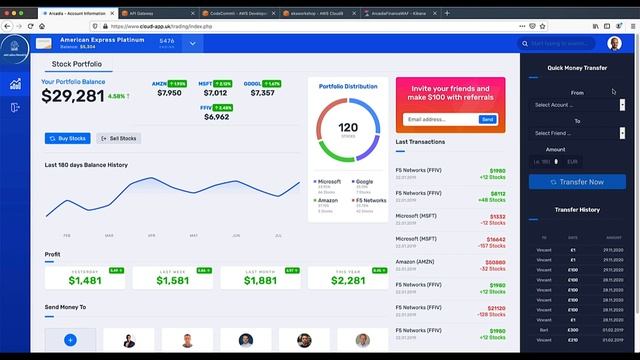Click the MSFT $7,012 stock entry
The height and width of the screenshot is (360, 640).
tap(215, 89)
